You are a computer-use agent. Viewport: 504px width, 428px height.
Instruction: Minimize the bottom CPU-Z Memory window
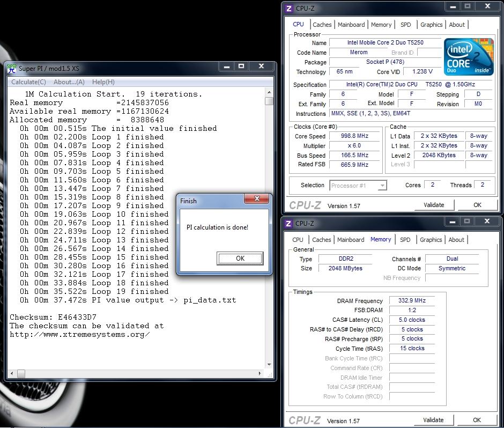(x=452, y=221)
